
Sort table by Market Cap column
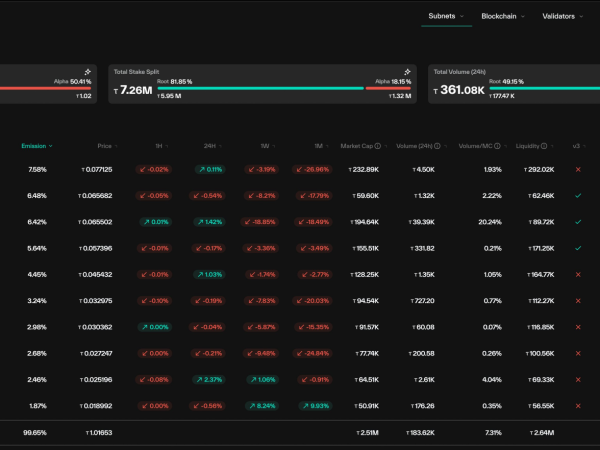click(364, 146)
